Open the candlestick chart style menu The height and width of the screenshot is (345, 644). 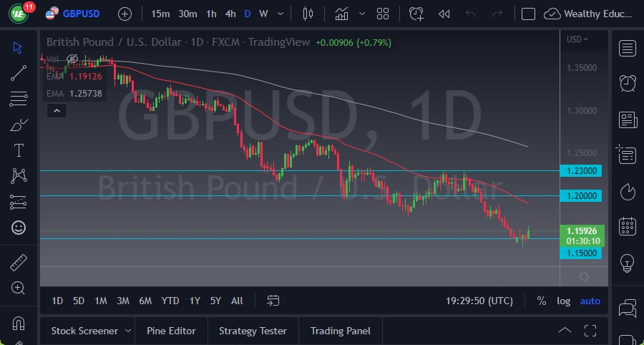(308, 14)
